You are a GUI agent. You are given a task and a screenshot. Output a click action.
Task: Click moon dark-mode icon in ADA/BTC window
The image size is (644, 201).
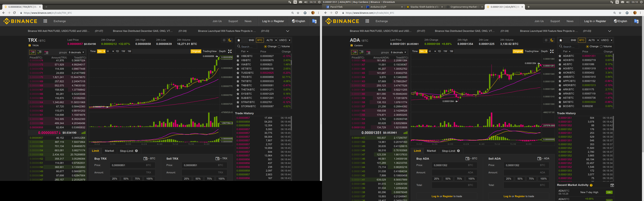552,40
